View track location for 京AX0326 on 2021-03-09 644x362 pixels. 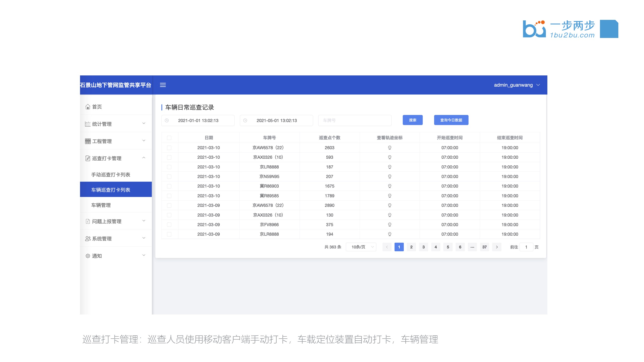click(390, 215)
